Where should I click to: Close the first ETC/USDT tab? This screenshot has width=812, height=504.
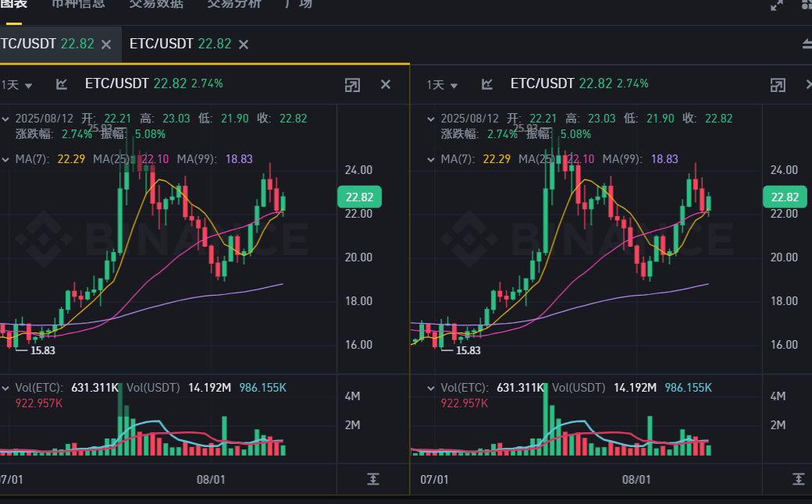pyautogui.click(x=107, y=44)
